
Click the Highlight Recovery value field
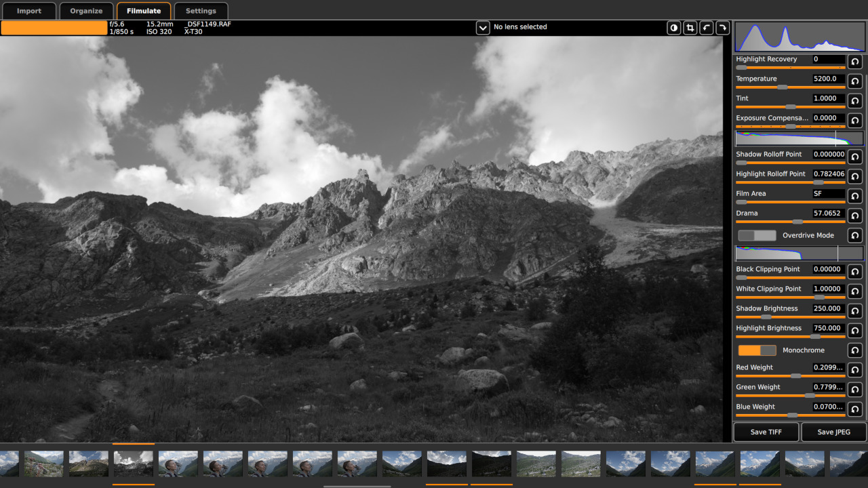click(x=829, y=59)
